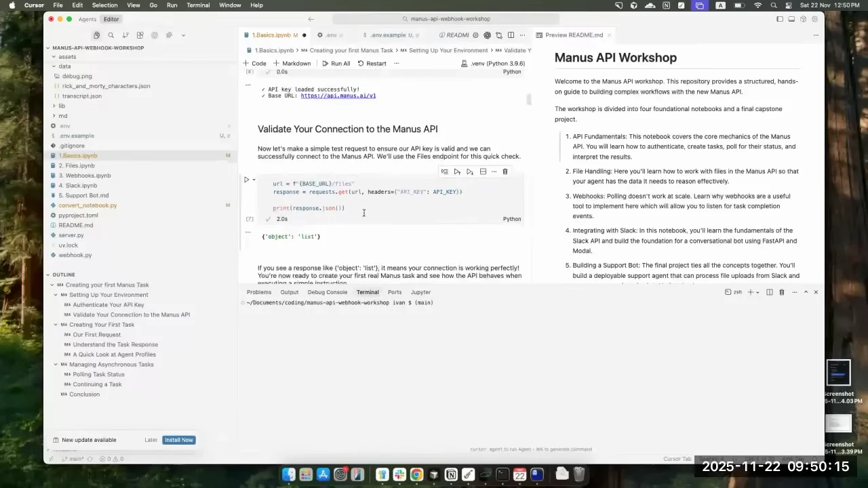This screenshot has width=868, height=488.
Task: Open 2. Files.ipynb in explorer
Action: (77, 165)
